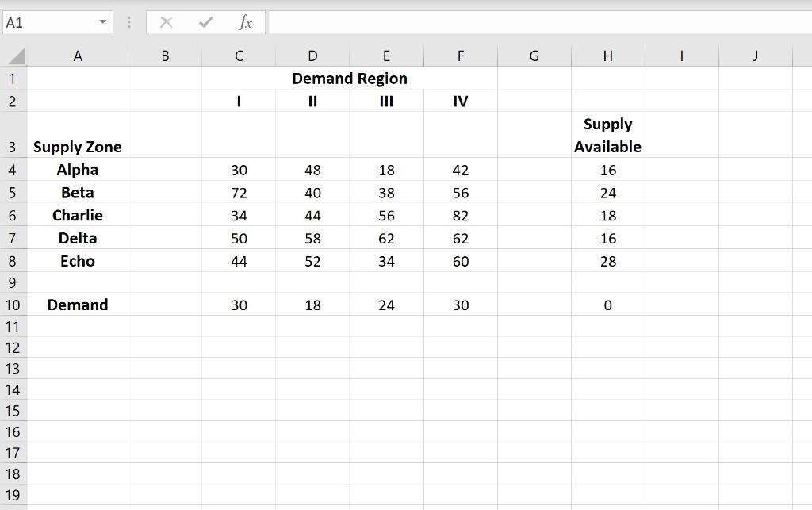Select the Echo supply zone cell
Viewport: 812px width, 510px height.
[x=77, y=260]
